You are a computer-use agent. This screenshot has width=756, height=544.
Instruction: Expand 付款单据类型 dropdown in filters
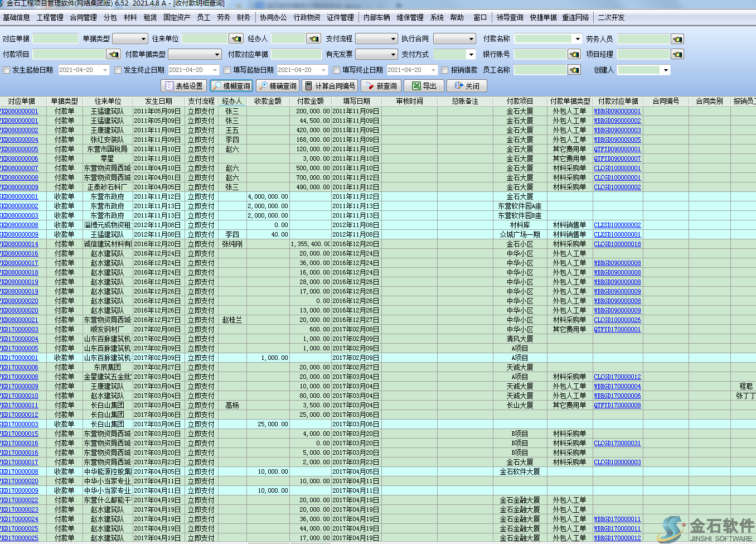217,54
